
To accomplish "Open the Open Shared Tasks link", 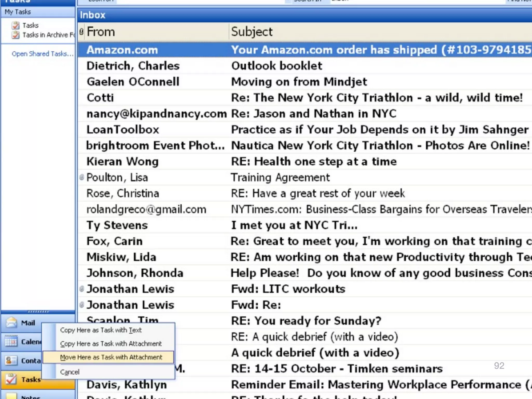I will coord(43,54).
